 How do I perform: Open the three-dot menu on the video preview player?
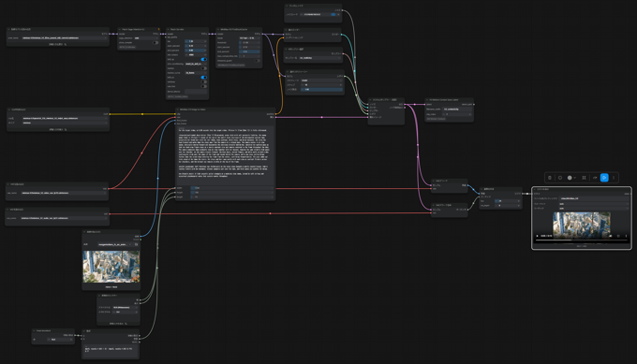coord(626,236)
